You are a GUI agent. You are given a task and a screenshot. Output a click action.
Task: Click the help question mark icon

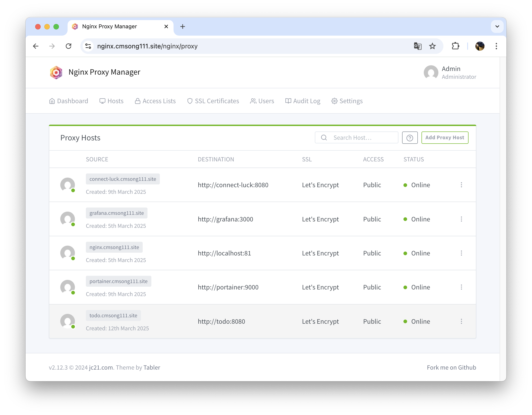pyautogui.click(x=409, y=138)
